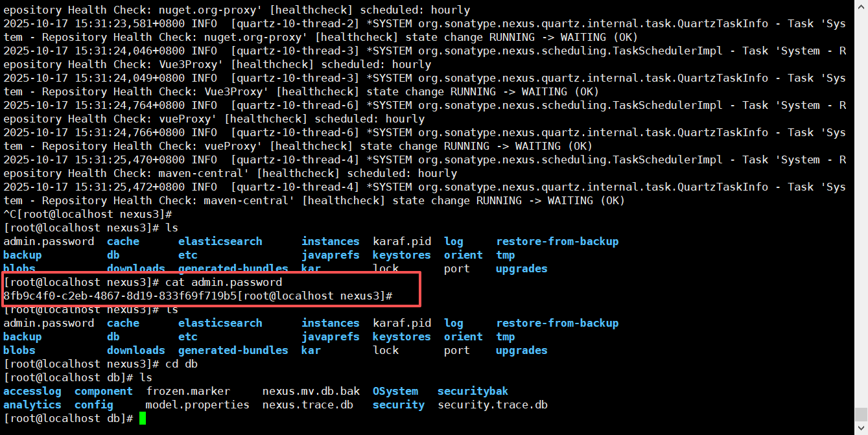This screenshot has width=868, height=435.
Task: Click the scrollbar down arrow
Action: (861, 429)
